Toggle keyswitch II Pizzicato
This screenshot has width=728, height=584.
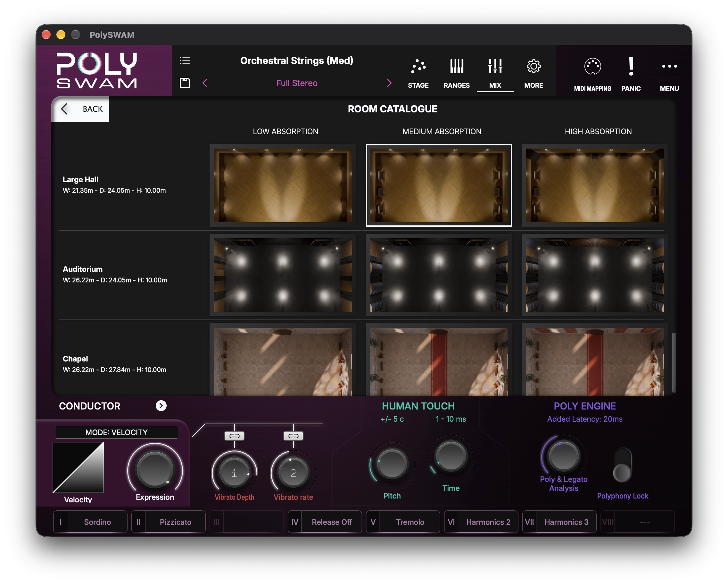pos(168,522)
